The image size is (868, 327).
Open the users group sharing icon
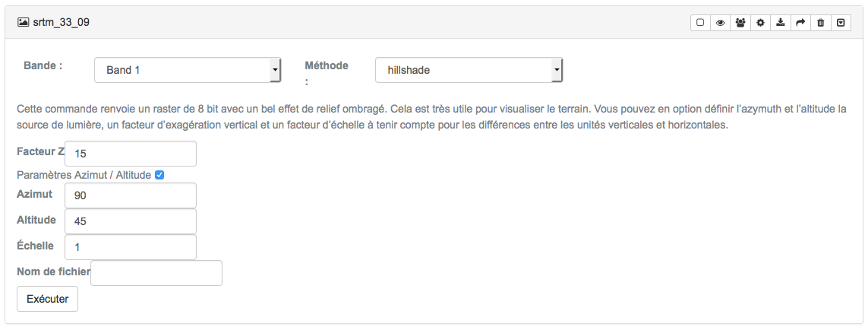(x=740, y=23)
